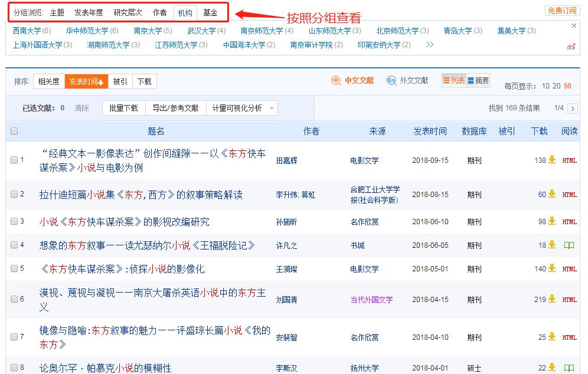Image resolution: width=588 pixels, height=374 pixels.
Task: Open author 田嘉辉
Action: tap(286, 161)
